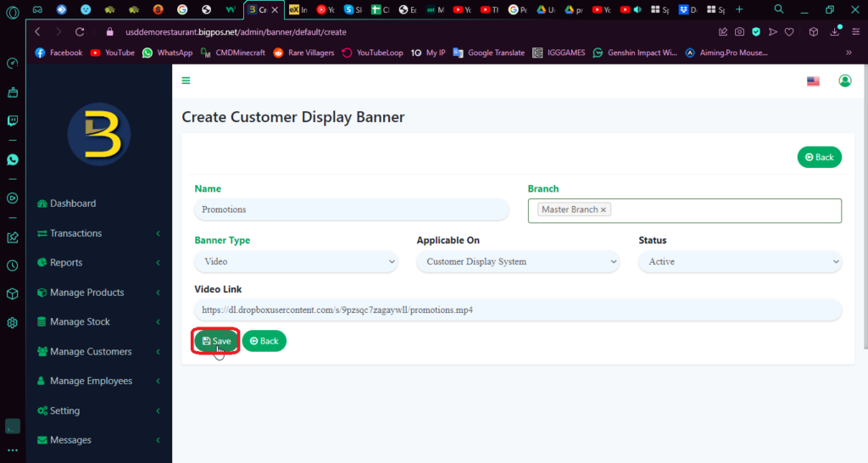Open a new tab with plus
This screenshot has height=463, width=868.
tap(739, 9)
